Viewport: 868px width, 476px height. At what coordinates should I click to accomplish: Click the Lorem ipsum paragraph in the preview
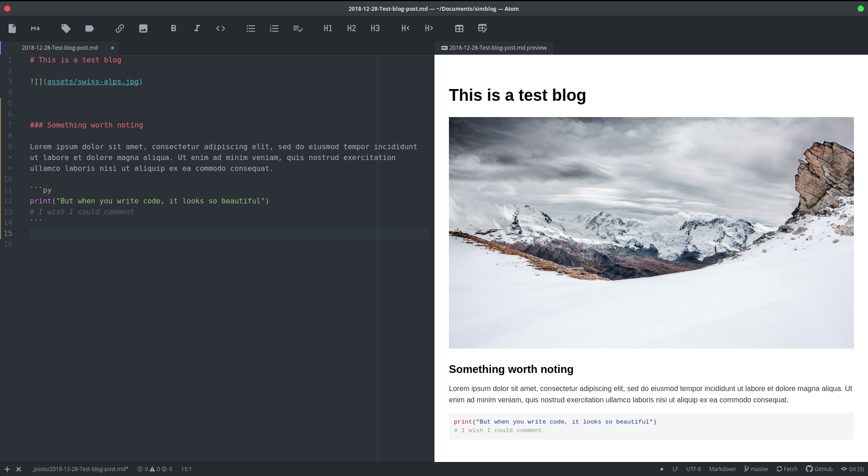(x=651, y=394)
